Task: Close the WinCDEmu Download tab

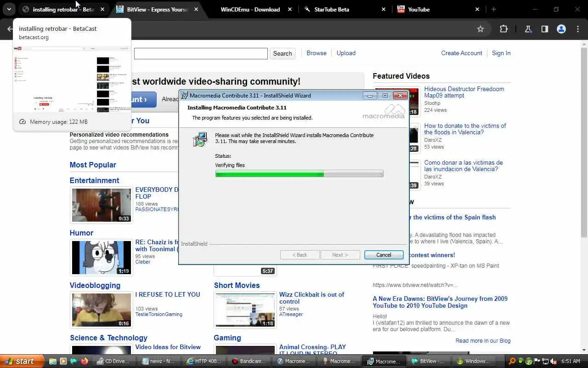Action: coord(290,9)
